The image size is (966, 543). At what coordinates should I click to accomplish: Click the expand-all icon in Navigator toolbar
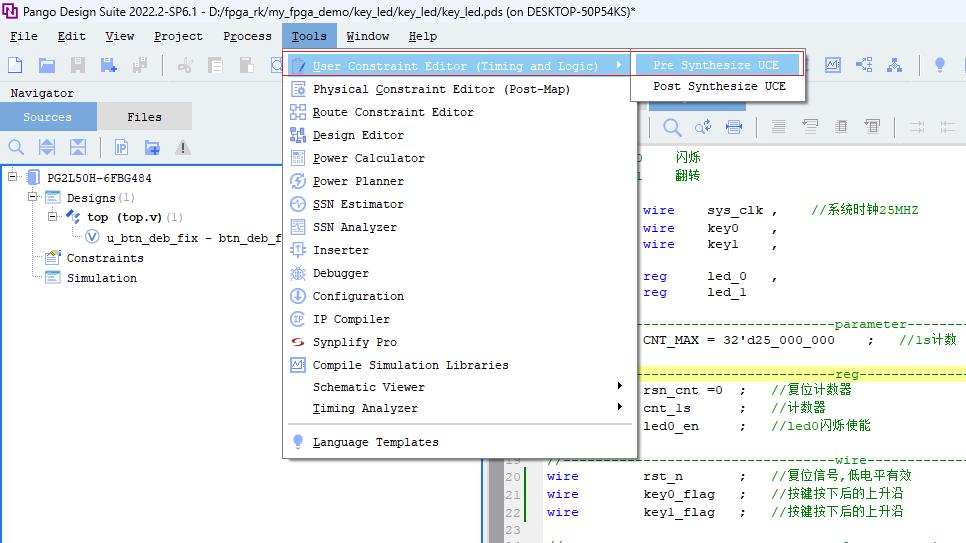(47, 148)
